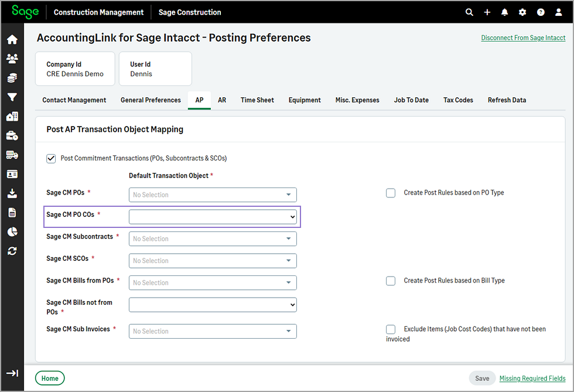Open the search magnifier icon

(469, 12)
